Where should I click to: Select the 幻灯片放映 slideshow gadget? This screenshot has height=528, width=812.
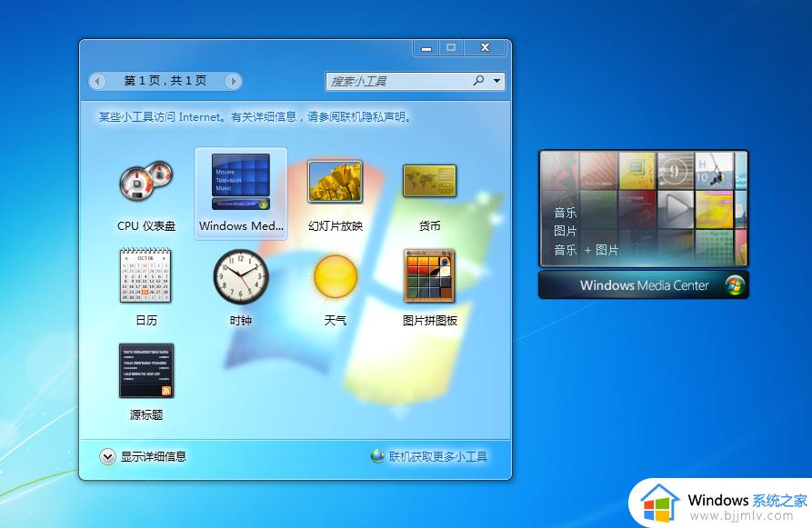(335, 181)
